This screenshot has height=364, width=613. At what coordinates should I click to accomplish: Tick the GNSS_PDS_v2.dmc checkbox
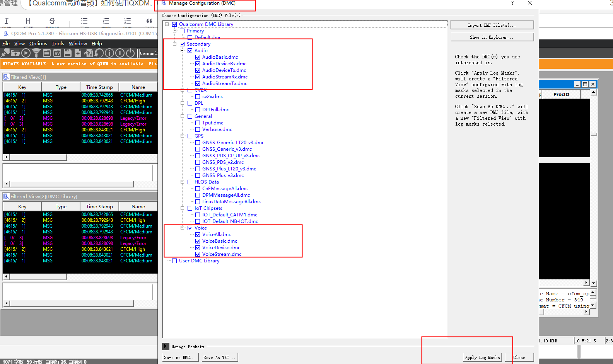(x=198, y=162)
